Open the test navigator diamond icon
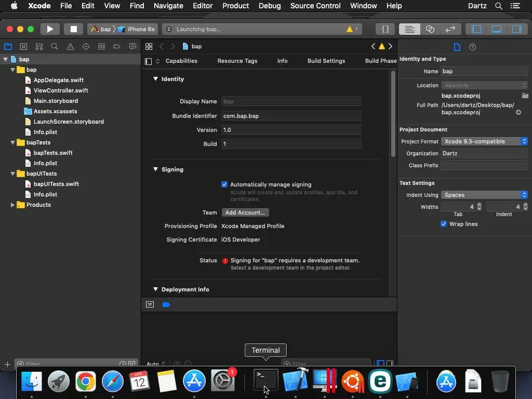Viewport: 532px width, 399px height. [86, 46]
